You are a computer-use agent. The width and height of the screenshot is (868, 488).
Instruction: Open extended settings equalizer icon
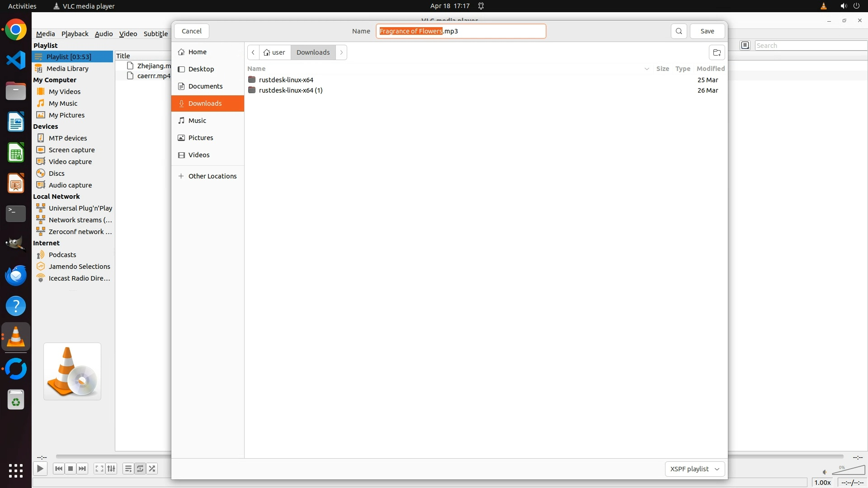tap(111, 469)
